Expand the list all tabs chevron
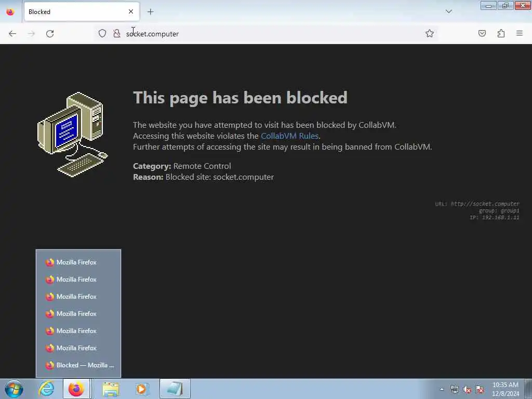Image resolution: width=532 pixels, height=399 pixels. (449, 11)
